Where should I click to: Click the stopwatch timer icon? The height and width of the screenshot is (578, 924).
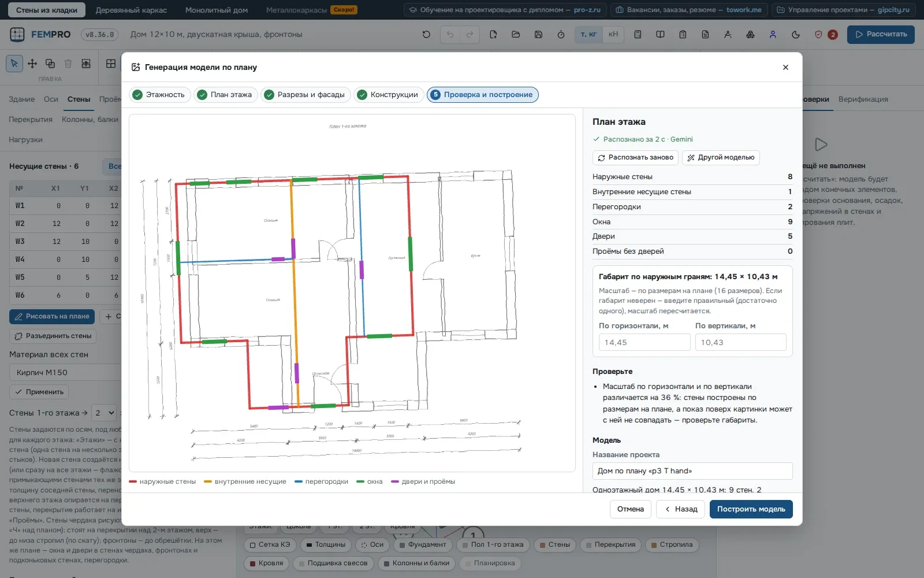pos(561,35)
